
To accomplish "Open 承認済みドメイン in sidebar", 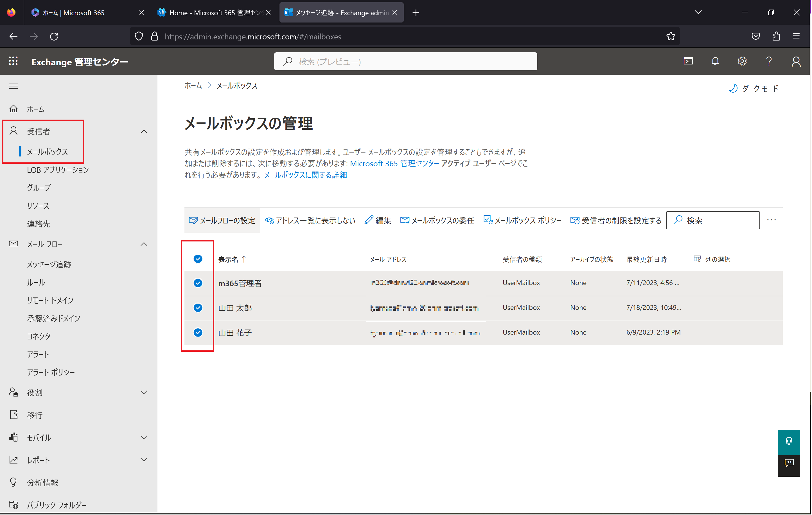I will coord(54,318).
